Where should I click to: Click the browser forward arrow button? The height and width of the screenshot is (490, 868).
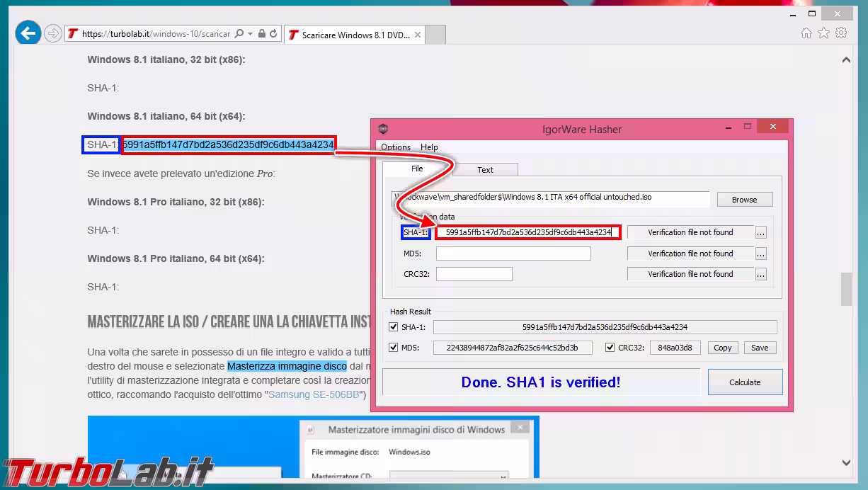[52, 33]
